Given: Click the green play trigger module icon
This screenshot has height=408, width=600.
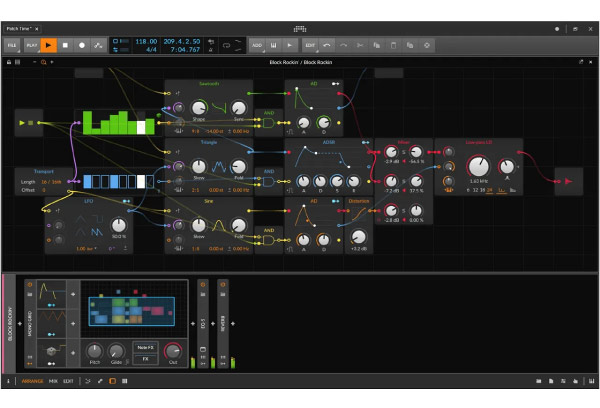Looking at the screenshot, I should click(x=22, y=123).
